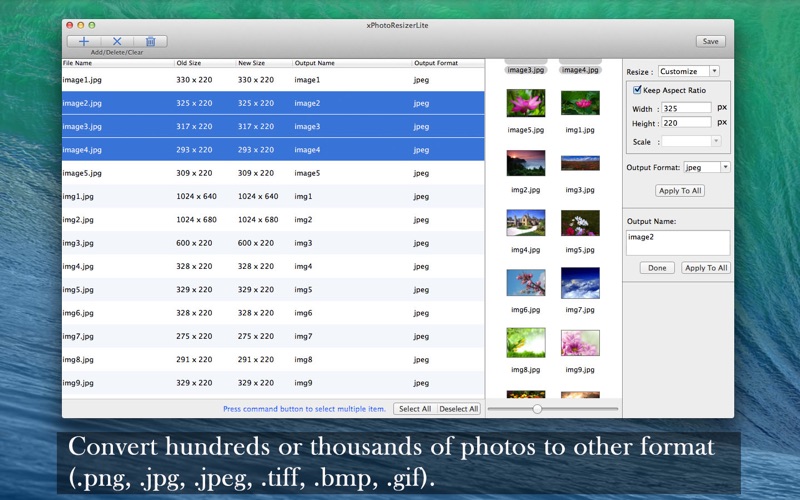The height and width of the screenshot is (500, 800).
Task: Select img6.jpg in the file list
Action: 273,313
